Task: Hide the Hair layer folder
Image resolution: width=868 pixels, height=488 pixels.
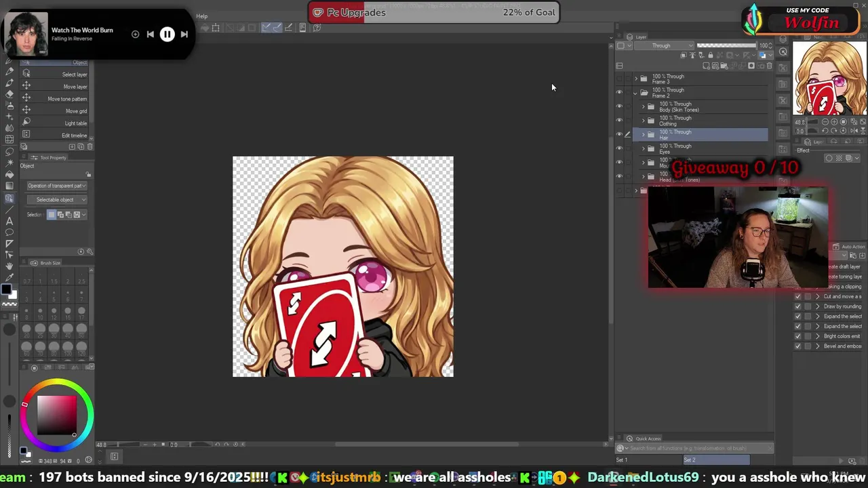Action: 619,134
